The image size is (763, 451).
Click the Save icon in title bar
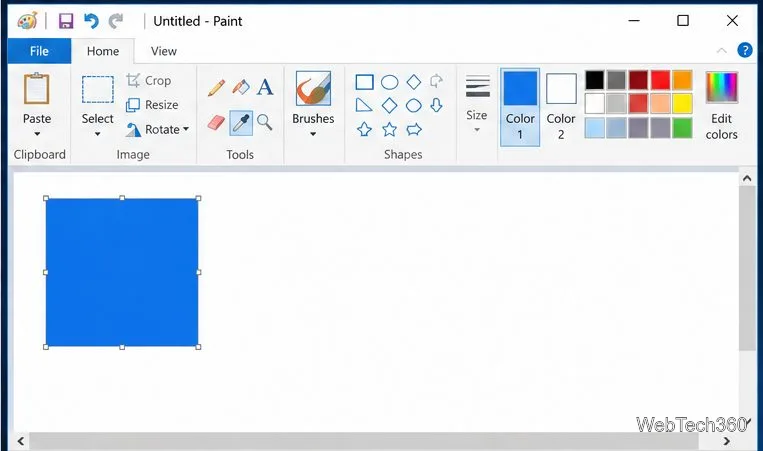[x=66, y=21]
